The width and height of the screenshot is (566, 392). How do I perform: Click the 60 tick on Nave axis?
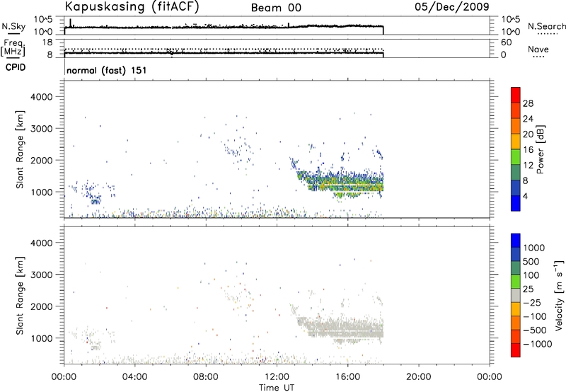tap(506, 42)
